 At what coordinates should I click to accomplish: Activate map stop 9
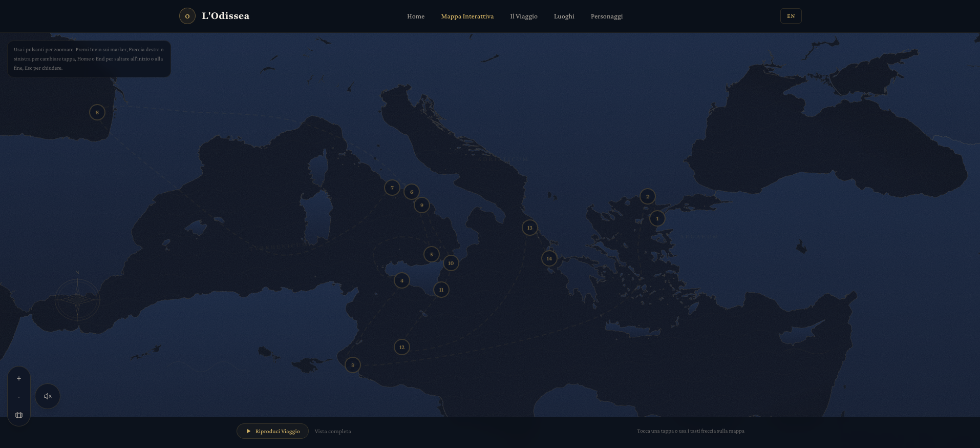pyautogui.click(x=422, y=205)
